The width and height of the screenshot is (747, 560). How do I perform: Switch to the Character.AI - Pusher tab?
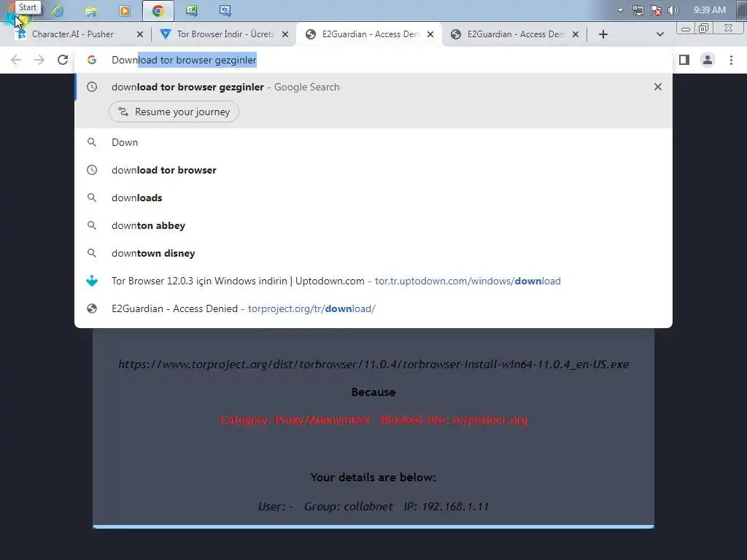click(x=72, y=34)
